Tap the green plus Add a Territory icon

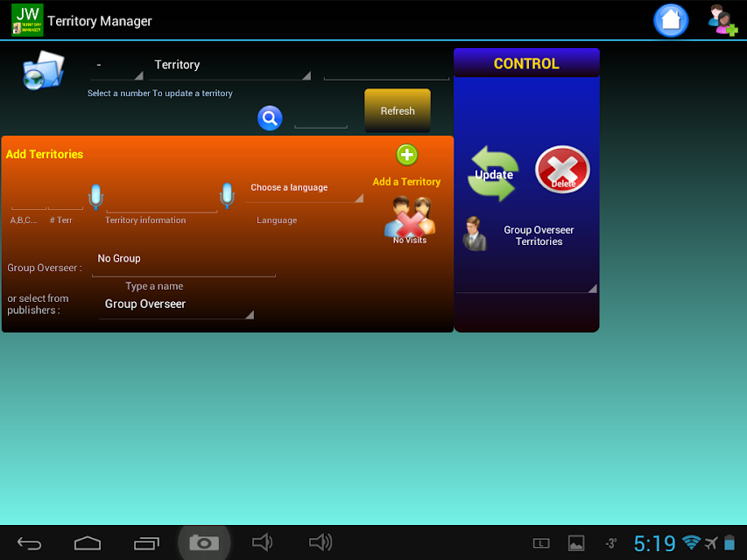pos(407,155)
